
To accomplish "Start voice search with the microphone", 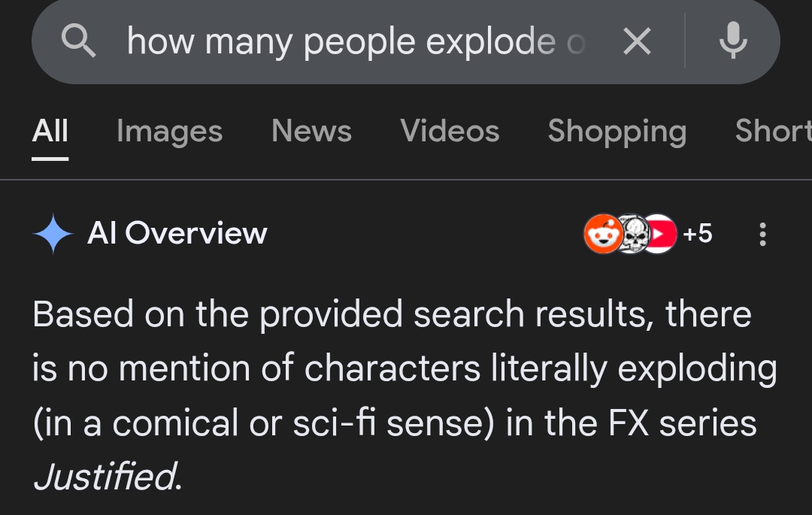I will (x=732, y=41).
